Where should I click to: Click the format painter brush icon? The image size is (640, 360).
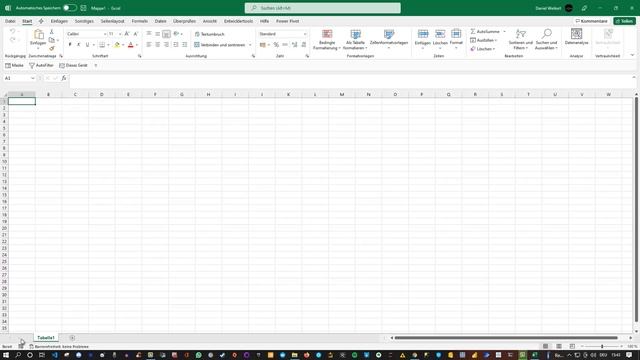[x=51, y=49]
